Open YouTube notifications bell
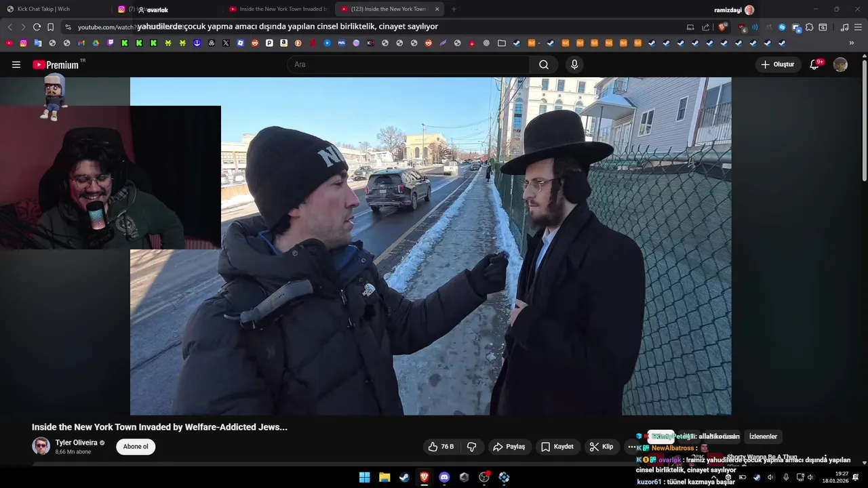The width and height of the screenshot is (868, 488). point(814,64)
